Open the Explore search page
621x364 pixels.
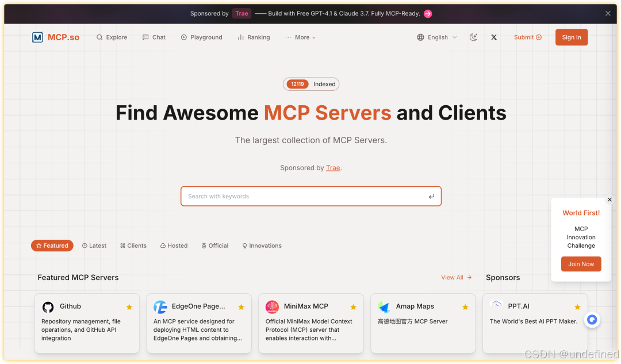click(x=112, y=37)
